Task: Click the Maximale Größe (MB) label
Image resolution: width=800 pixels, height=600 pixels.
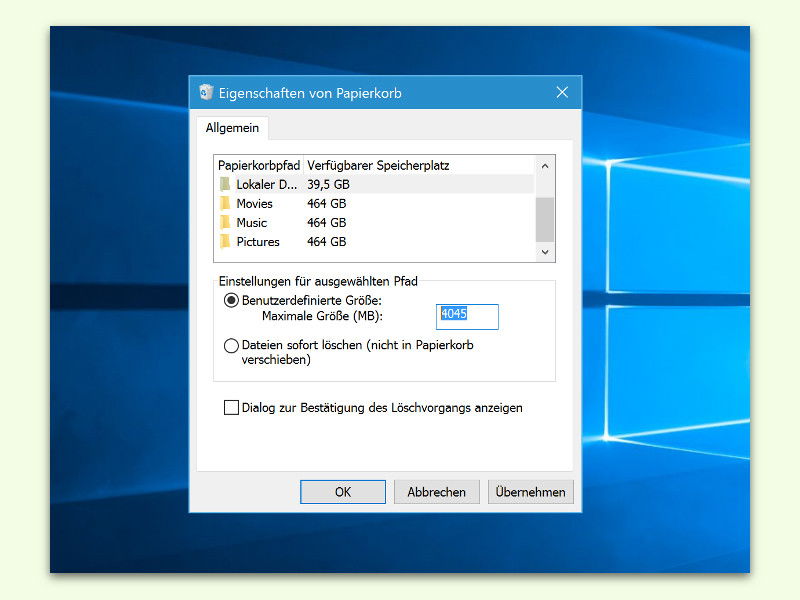Action: [x=322, y=316]
